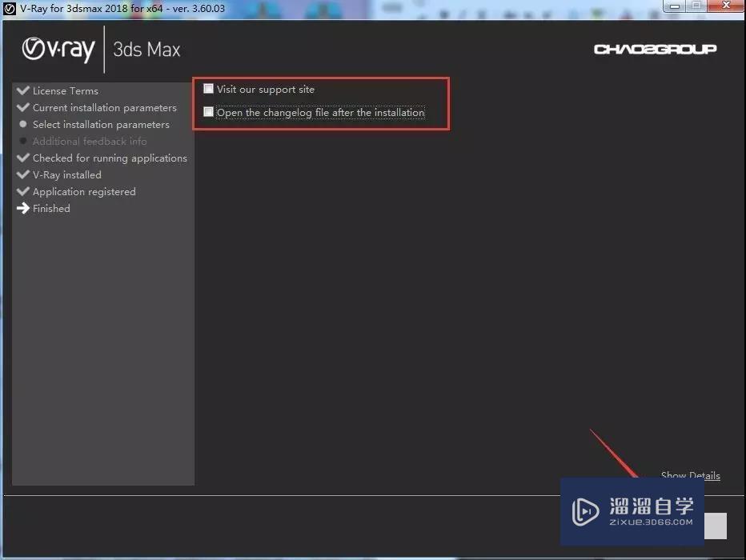Click the Show Details link
This screenshot has width=746, height=560.
pos(690,475)
